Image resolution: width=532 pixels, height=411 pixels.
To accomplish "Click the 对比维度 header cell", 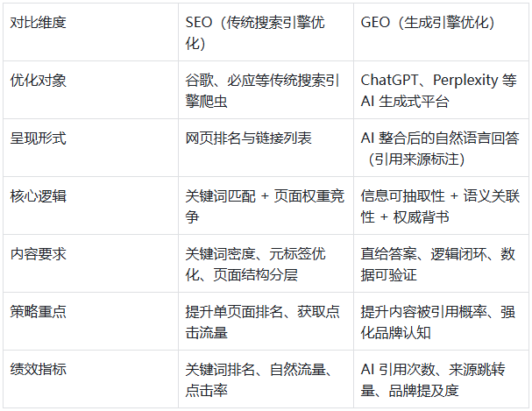I will (x=39, y=22).
